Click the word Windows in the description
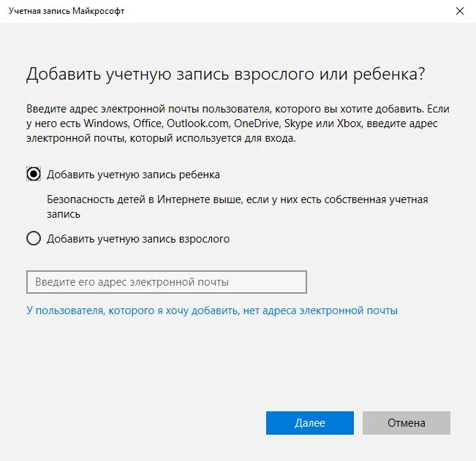The image size is (476, 461). [x=106, y=123]
